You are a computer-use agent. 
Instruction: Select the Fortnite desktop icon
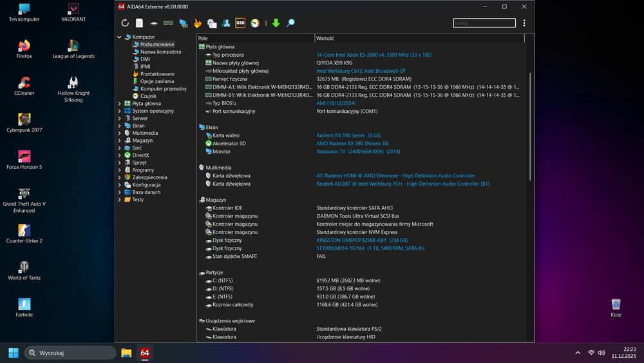pos(24,308)
